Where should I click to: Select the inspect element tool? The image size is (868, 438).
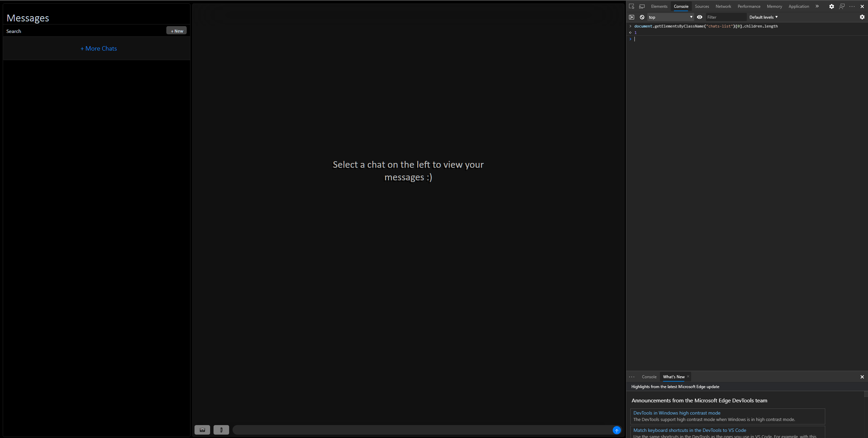pos(632,6)
